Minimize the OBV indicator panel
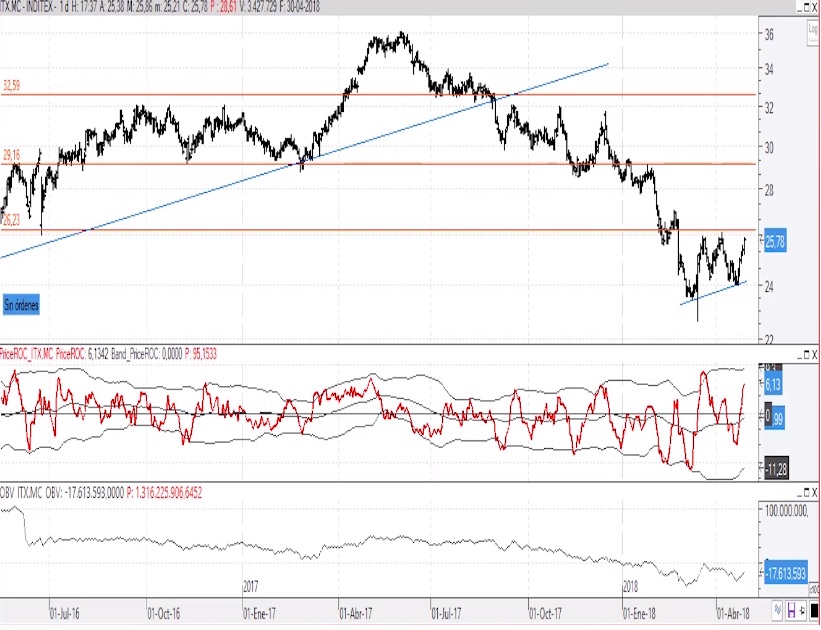This screenshot has height=630, width=821. click(x=800, y=493)
